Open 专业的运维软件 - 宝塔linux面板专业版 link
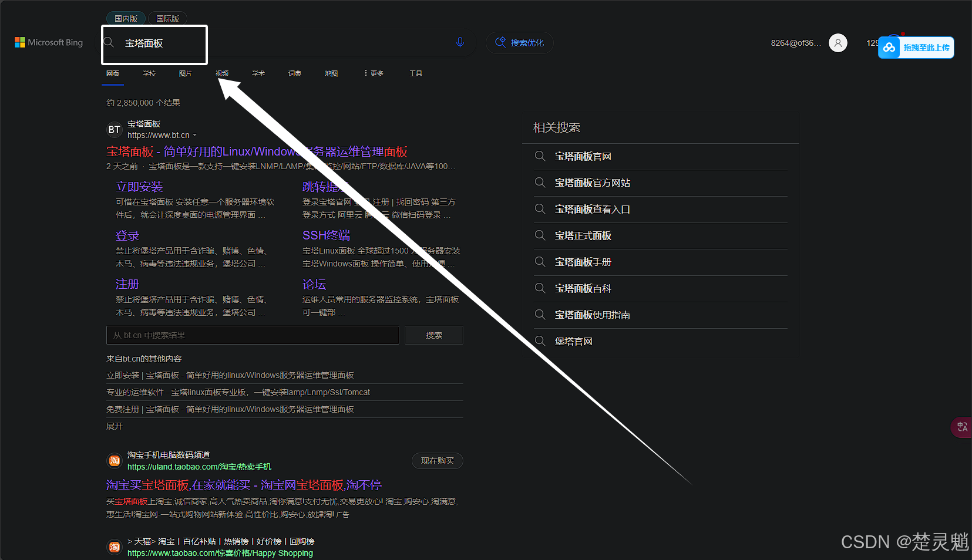972x560 pixels. coord(238,392)
